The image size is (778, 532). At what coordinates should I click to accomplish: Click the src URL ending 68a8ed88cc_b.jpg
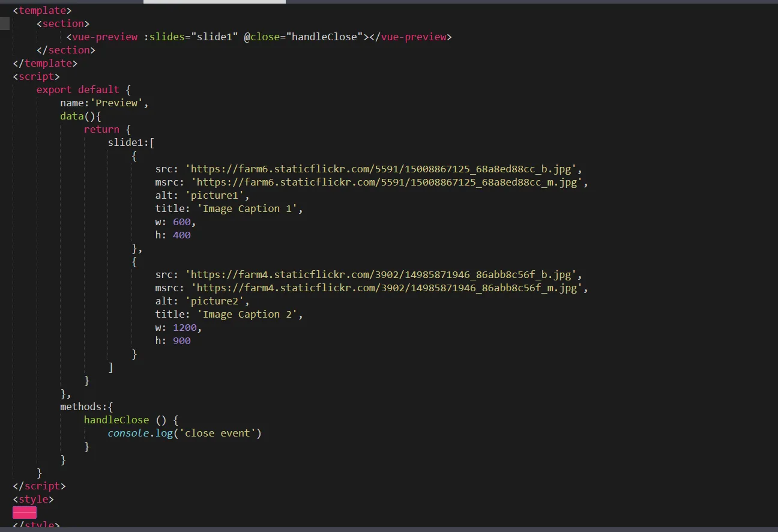tap(381, 169)
